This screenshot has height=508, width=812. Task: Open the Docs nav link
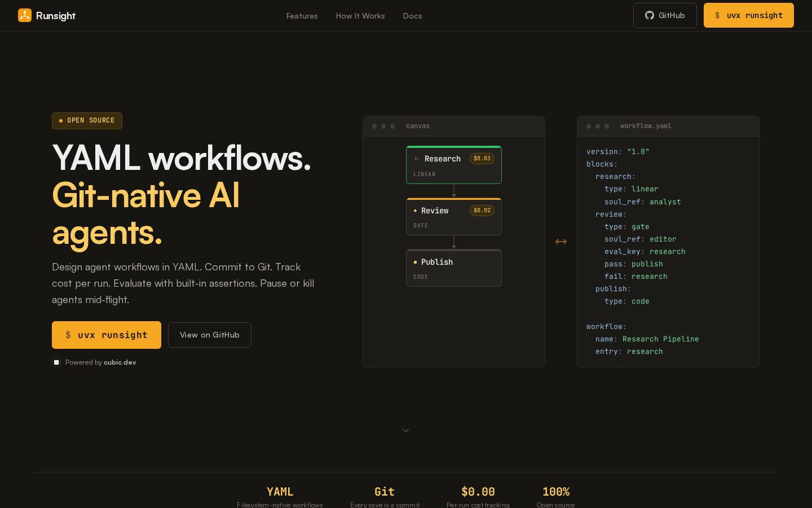[x=412, y=16]
